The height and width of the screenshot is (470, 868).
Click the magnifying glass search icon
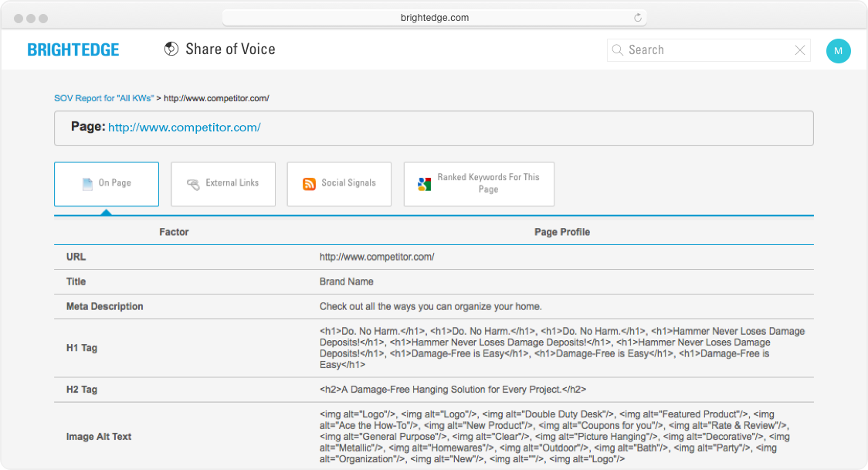click(617, 50)
